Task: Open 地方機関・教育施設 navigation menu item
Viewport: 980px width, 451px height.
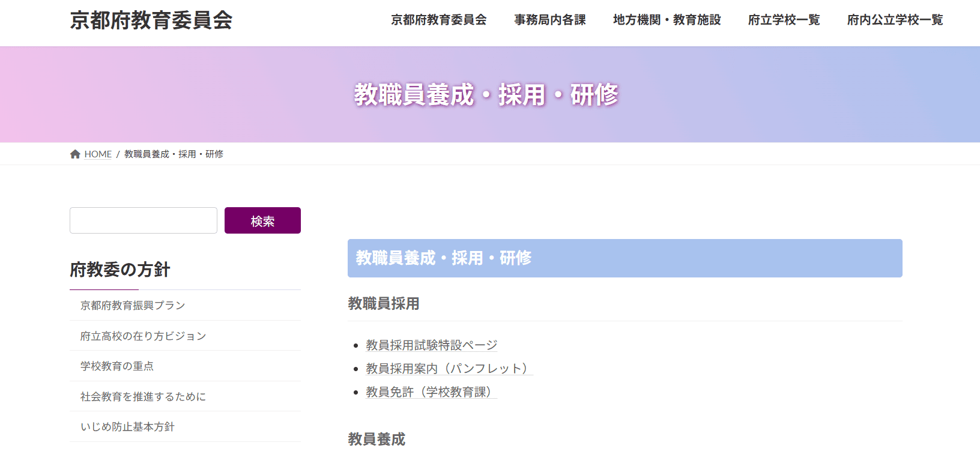Action: [x=667, y=20]
